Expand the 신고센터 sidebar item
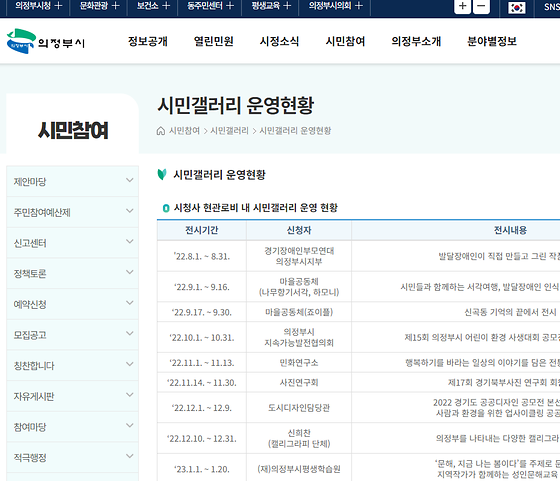Image resolution: width=560 pixels, height=481 pixels. click(72, 242)
